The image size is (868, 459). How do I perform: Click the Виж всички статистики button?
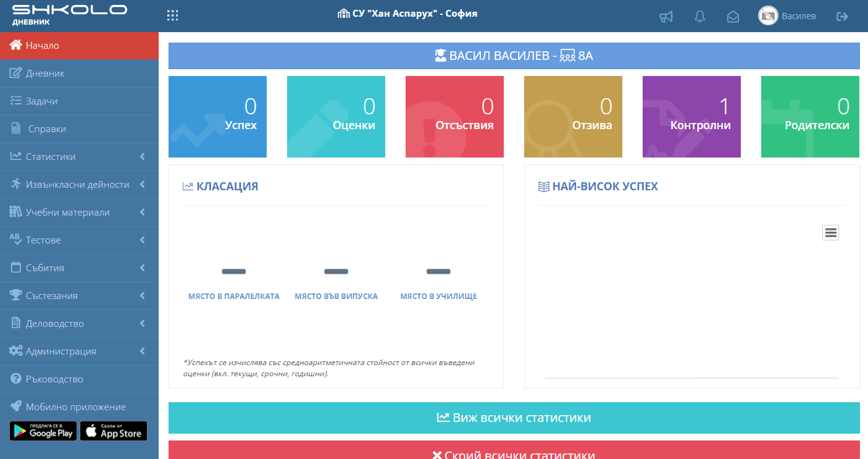pyautogui.click(x=514, y=418)
